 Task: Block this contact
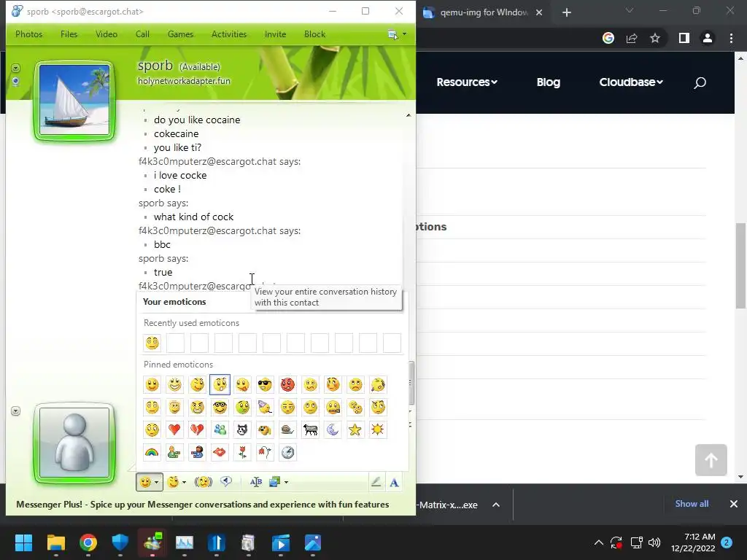click(314, 34)
